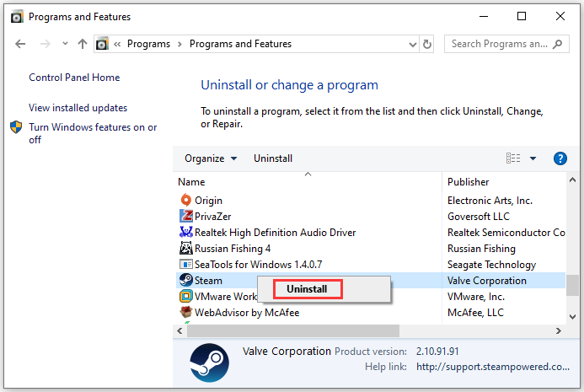
Task: Click Programs in the breadcrumb
Action: pos(148,44)
